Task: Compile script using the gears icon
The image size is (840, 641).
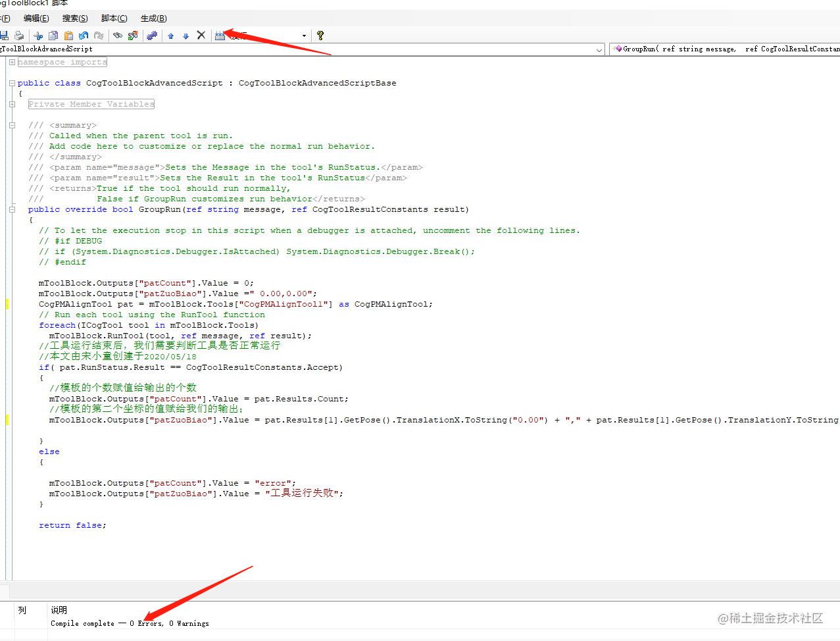Action: click(152, 36)
